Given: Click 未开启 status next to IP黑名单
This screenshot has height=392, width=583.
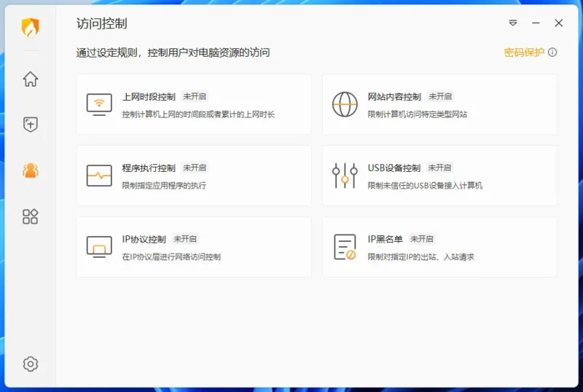Looking at the screenshot, I should pos(422,239).
